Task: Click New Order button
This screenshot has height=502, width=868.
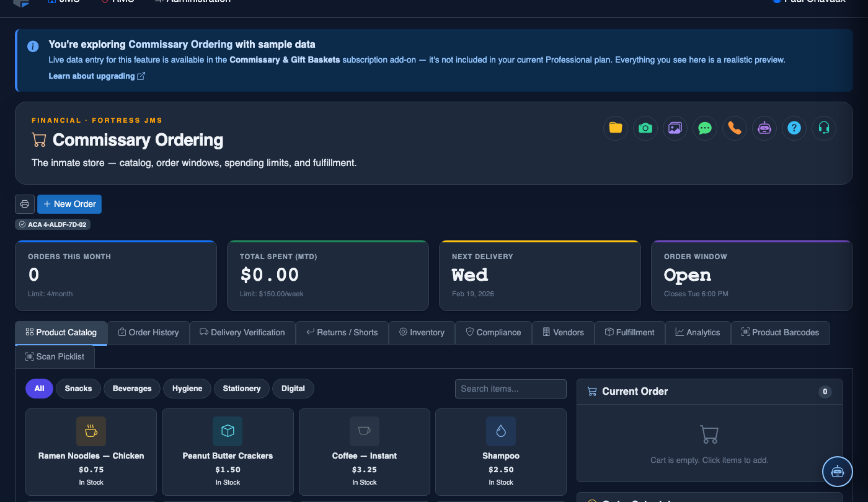Action: coord(69,204)
